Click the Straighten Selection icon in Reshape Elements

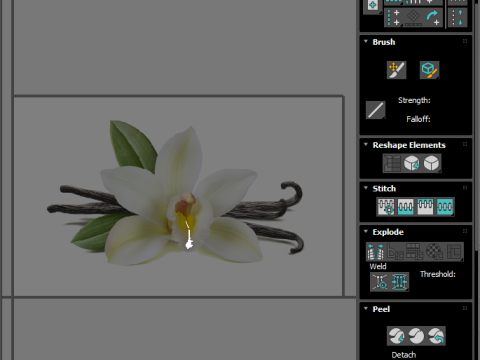tap(392, 163)
